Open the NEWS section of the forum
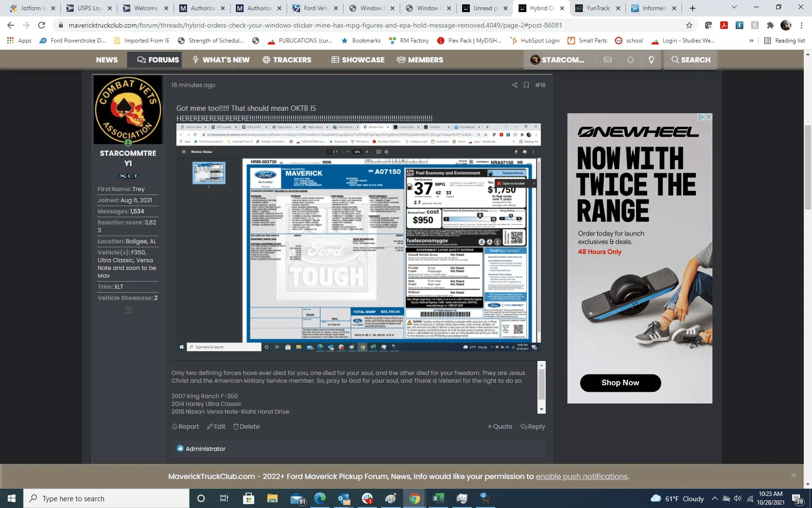This screenshot has width=812, height=508. [107, 60]
